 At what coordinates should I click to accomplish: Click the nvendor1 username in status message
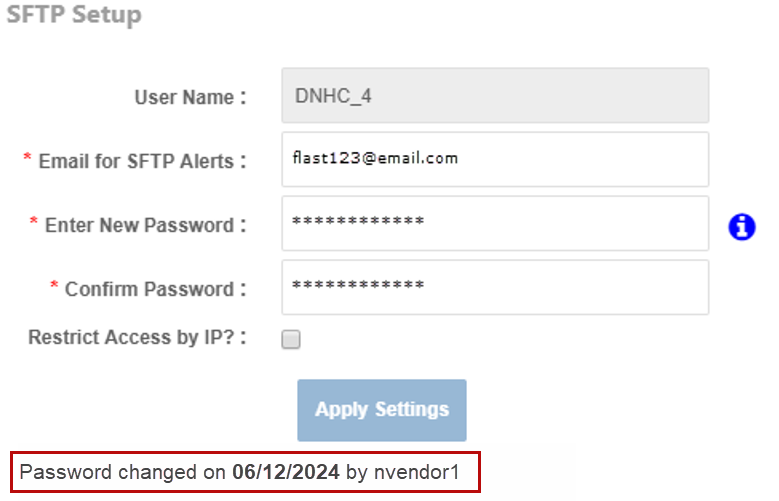click(x=417, y=472)
